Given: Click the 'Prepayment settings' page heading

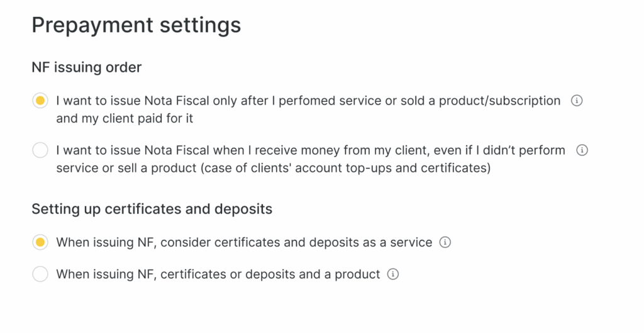Looking at the screenshot, I should point(136,25).
